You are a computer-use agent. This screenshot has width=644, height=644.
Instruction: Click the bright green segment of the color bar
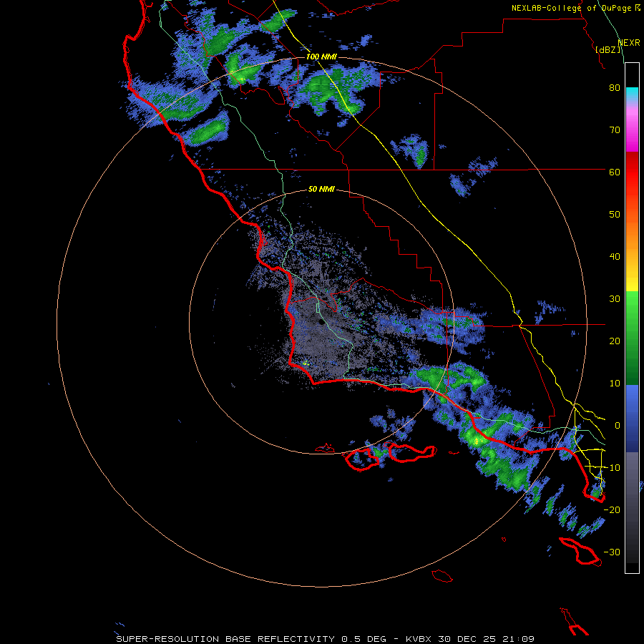(632, 304)
